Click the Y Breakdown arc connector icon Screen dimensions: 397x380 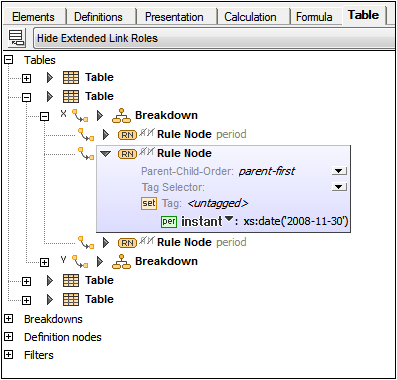coord(80,262)
